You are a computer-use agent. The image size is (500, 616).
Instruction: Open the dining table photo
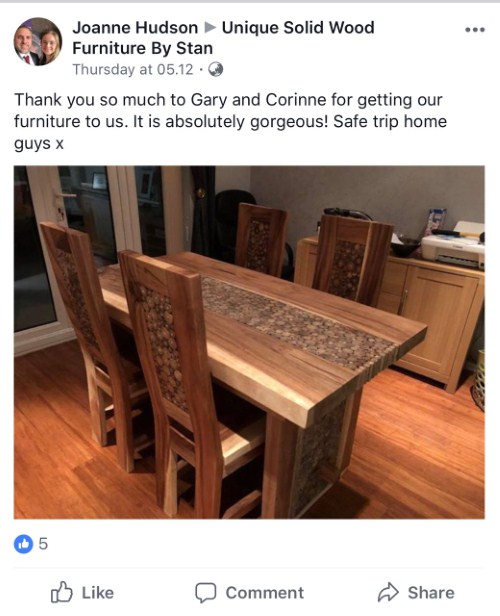tap(249, 342)
